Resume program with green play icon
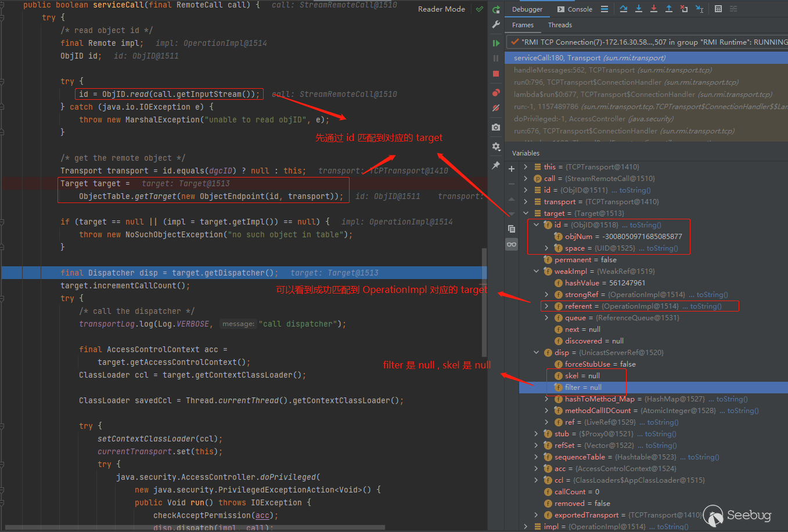Viewport: 788px width, 532px height. tap(496, 43)
